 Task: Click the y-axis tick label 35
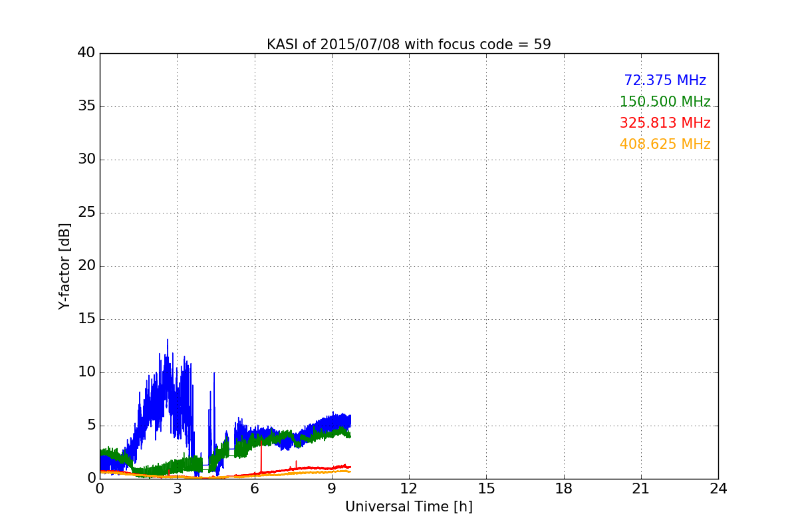(x=86, y=106)
